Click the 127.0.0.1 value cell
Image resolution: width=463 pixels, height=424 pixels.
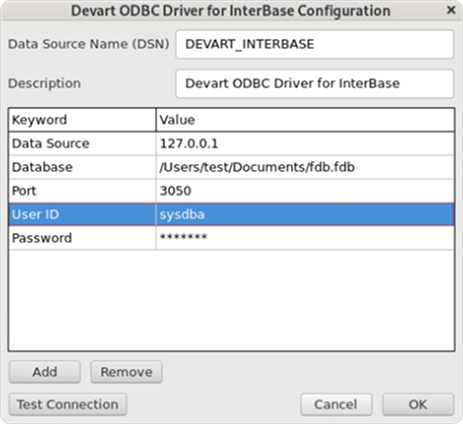pyautogui.click(x=305, y=144)
